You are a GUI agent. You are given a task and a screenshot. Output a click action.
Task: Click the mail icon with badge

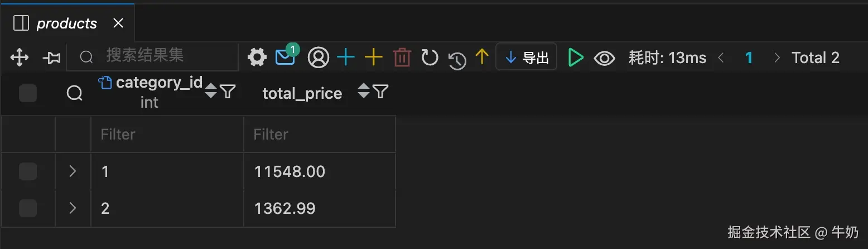click(286, 57)
